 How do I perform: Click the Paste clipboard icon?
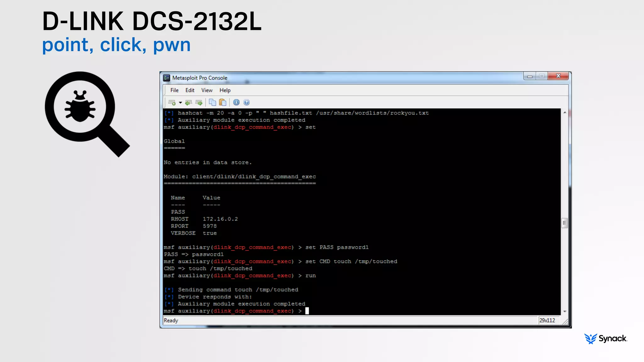tap(223, 102)
